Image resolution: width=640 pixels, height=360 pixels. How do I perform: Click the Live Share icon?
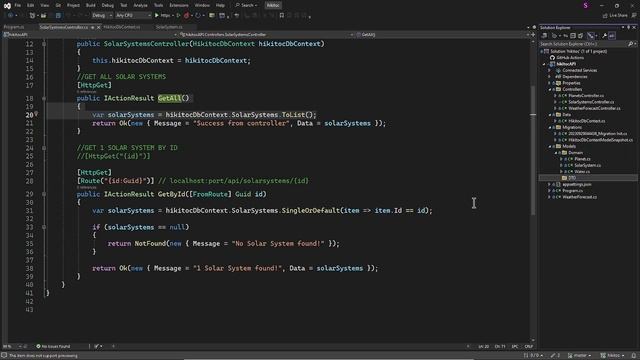(x=605, y=16)
